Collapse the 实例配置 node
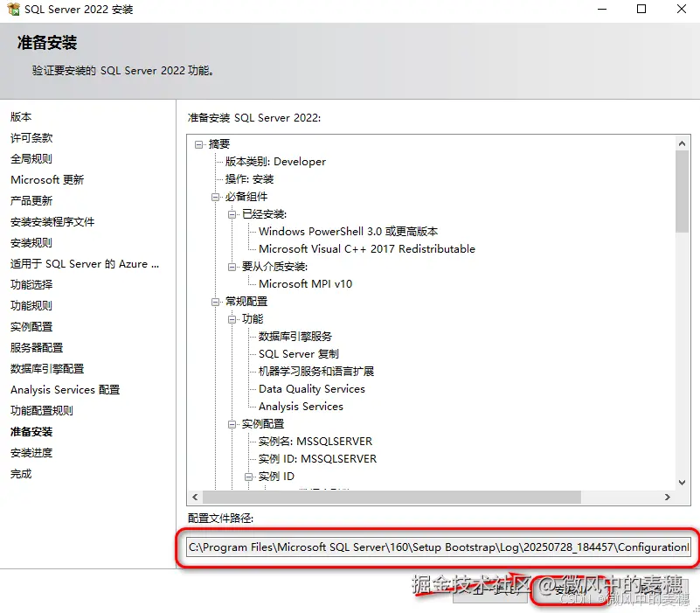Image resolution: width=700 pixels, height=613 pixels. (x=232, y=424)
